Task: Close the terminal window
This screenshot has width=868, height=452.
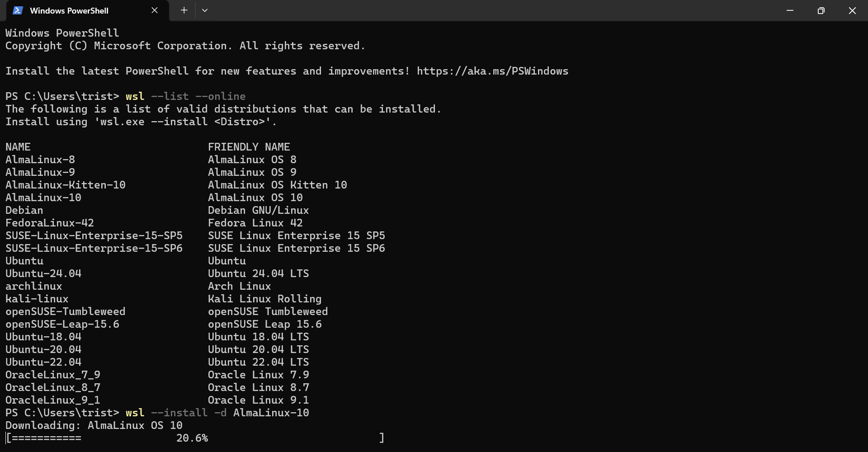Action: [852, 10]
